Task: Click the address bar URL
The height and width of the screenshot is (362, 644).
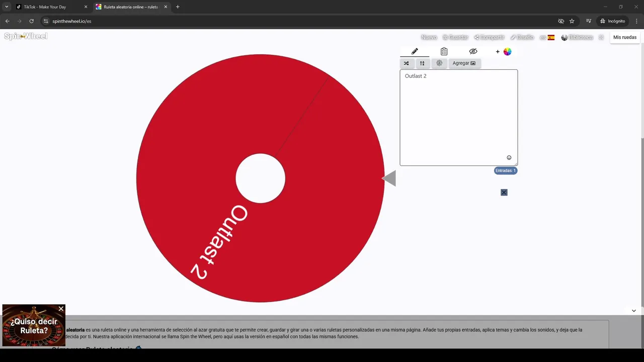Action: (71, 21)
